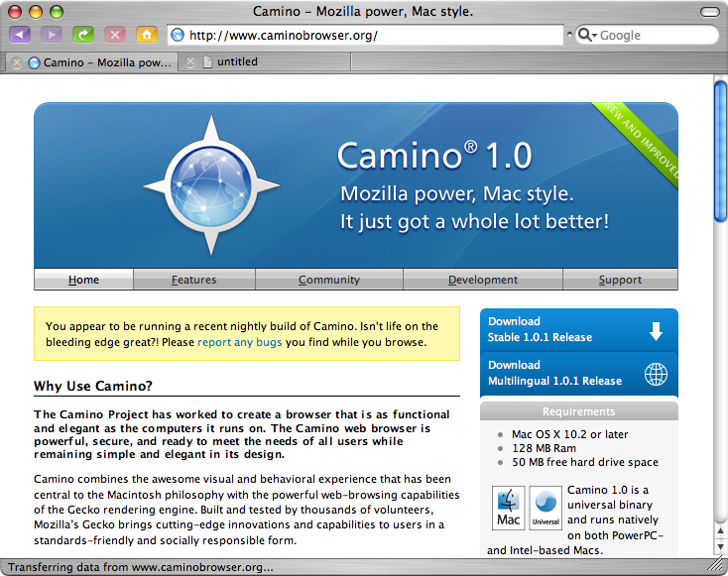This screenshot has height=576, width=728.
Task: Click the NEW AND IMPROVED green ribbon
Action: tap(641, 140)
